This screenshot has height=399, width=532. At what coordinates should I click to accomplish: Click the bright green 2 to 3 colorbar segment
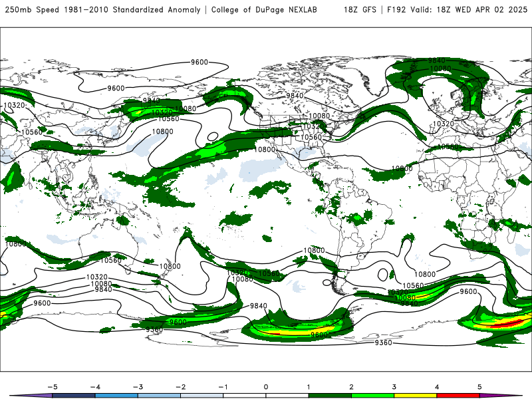(x=372, y=396)
